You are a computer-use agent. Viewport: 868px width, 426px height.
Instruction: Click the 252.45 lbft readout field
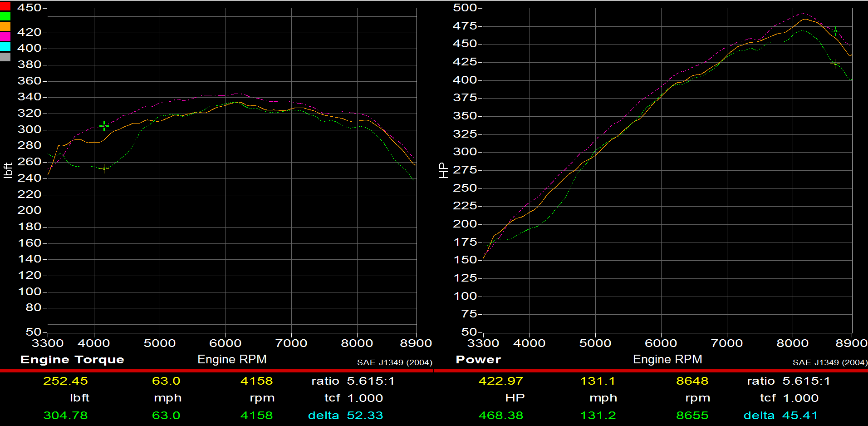tap(66, 381)
